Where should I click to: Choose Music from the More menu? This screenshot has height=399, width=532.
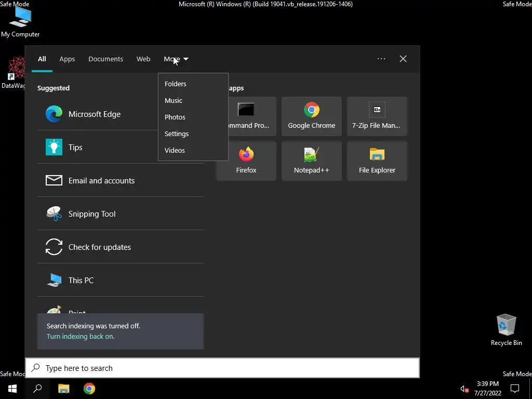point(193,100)
